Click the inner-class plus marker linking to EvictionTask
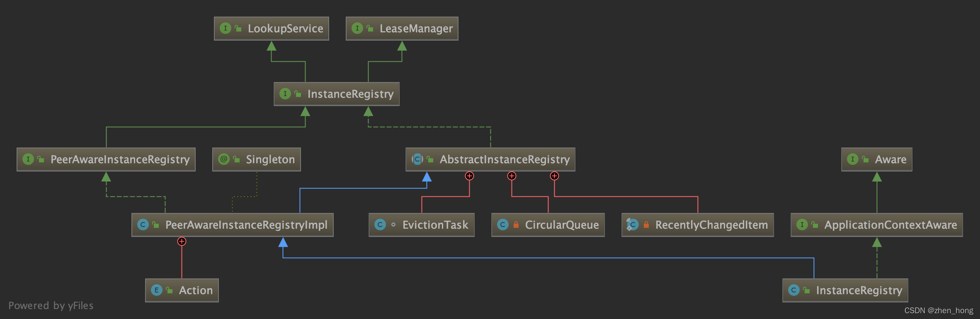 [469, 176]
